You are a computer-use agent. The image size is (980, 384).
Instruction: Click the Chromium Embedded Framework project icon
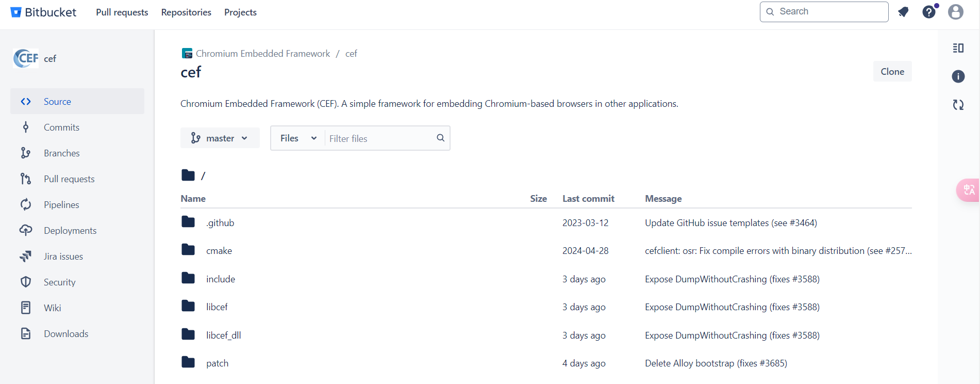click(x=187, y=53)
